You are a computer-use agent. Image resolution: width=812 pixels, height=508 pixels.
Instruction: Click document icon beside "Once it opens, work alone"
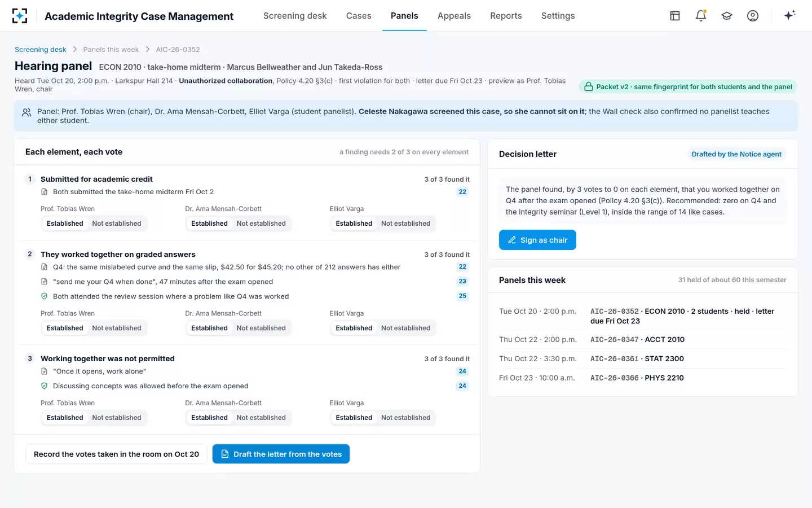point(45,371)
